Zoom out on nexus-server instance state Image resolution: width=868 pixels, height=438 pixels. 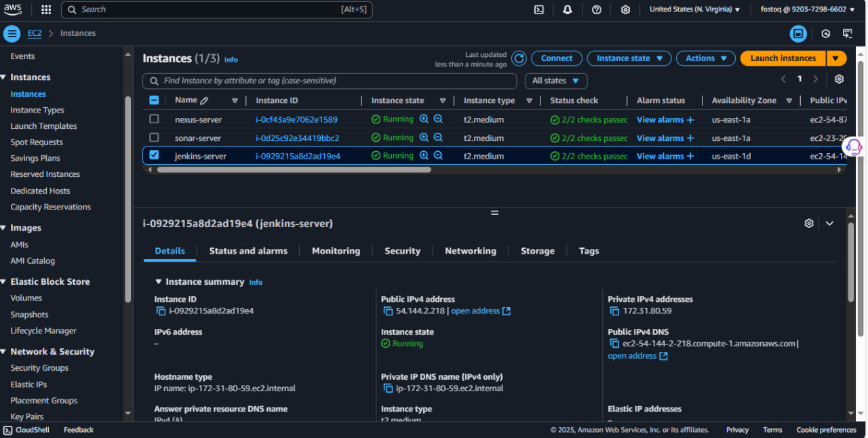(438, 119)
